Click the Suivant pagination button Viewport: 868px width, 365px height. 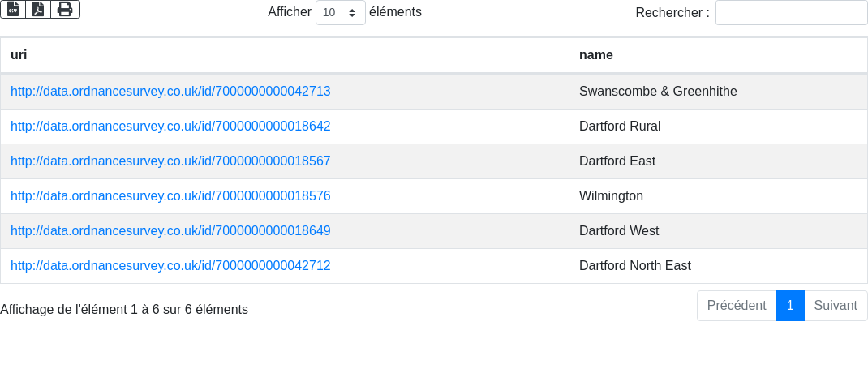pos(835,306)
